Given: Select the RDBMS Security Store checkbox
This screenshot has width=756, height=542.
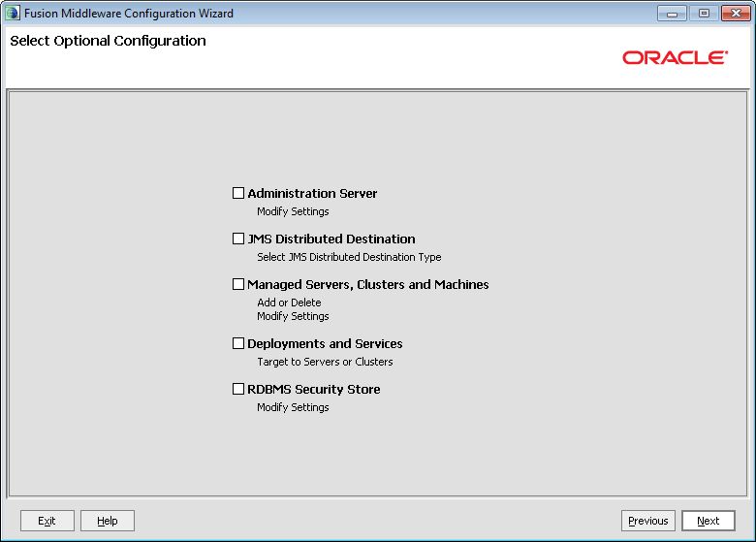Looking at the screenshot, I should [x=238, y=389].
